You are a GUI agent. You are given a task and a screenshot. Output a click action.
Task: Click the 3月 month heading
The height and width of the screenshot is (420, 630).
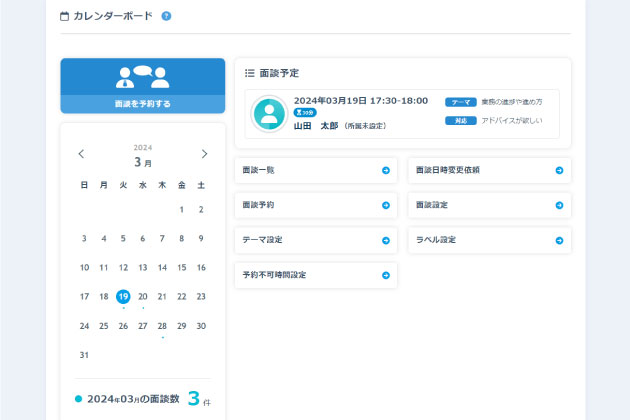click(143, 162)
